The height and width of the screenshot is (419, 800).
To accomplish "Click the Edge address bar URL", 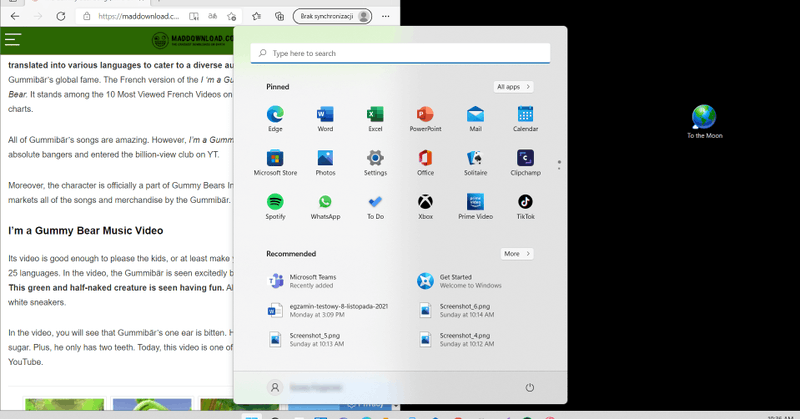I will pos(138,16).
